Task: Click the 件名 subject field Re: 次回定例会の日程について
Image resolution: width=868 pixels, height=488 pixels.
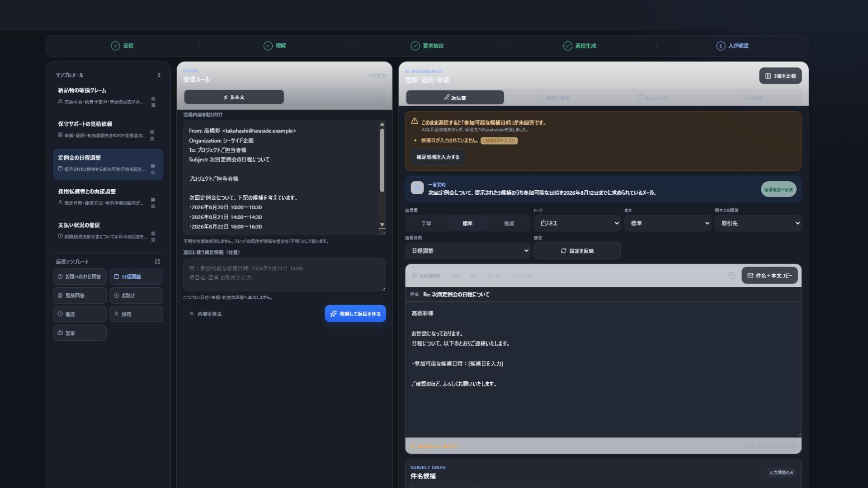Action: (x=603, y=294)
